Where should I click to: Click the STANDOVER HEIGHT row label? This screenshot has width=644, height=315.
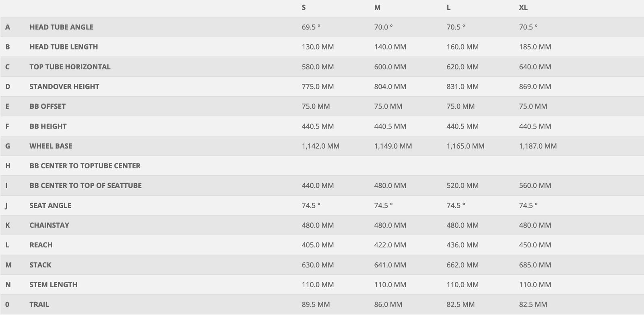(64, 87)
